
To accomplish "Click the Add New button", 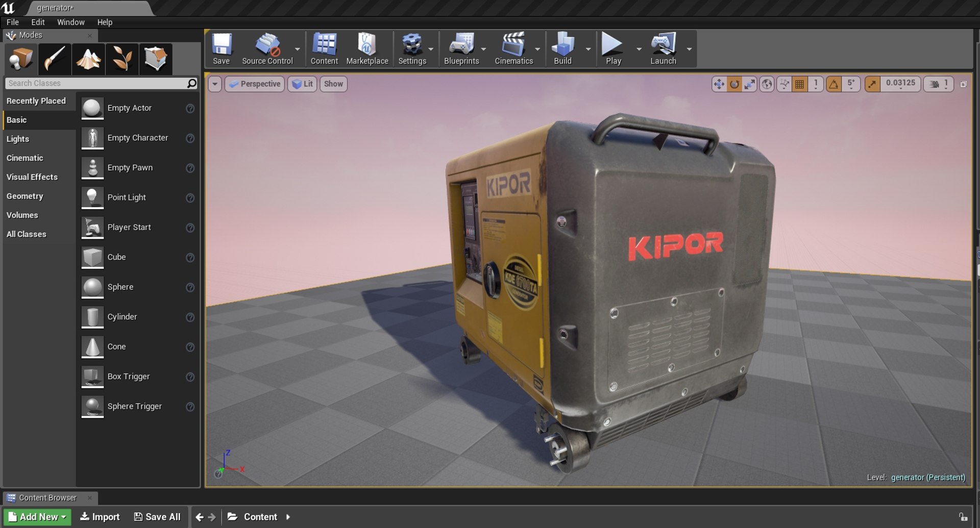I will point(37,517).
